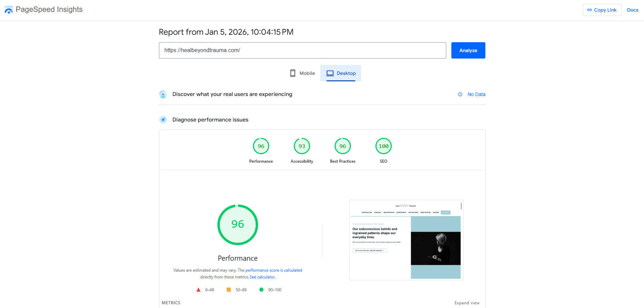Select the SEO 100 score gauge
The width and height of the screenshot is (644, 308).
click(x=384, y=146)
